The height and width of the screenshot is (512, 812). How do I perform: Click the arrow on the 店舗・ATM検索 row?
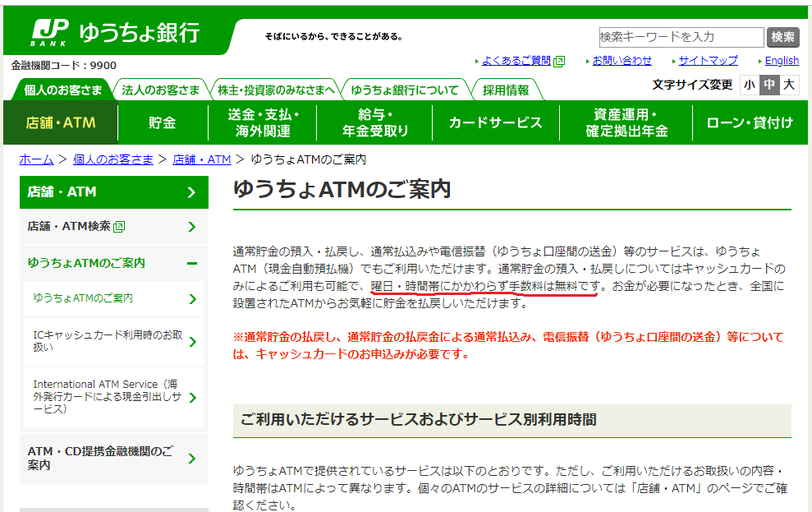pyautogui.click(x=192, y=227)
